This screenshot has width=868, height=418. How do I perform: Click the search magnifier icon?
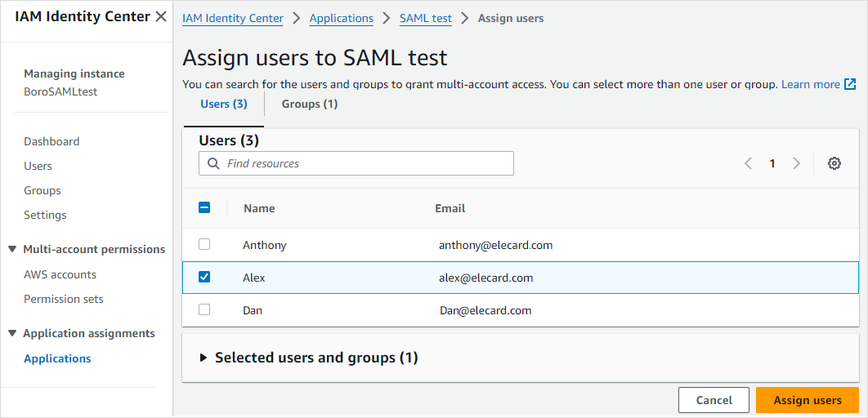(x=213, y=163)
